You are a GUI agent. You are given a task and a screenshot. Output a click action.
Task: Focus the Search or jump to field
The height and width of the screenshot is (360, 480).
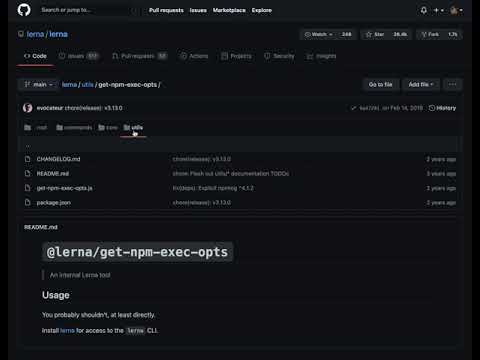tap(89, 10)
